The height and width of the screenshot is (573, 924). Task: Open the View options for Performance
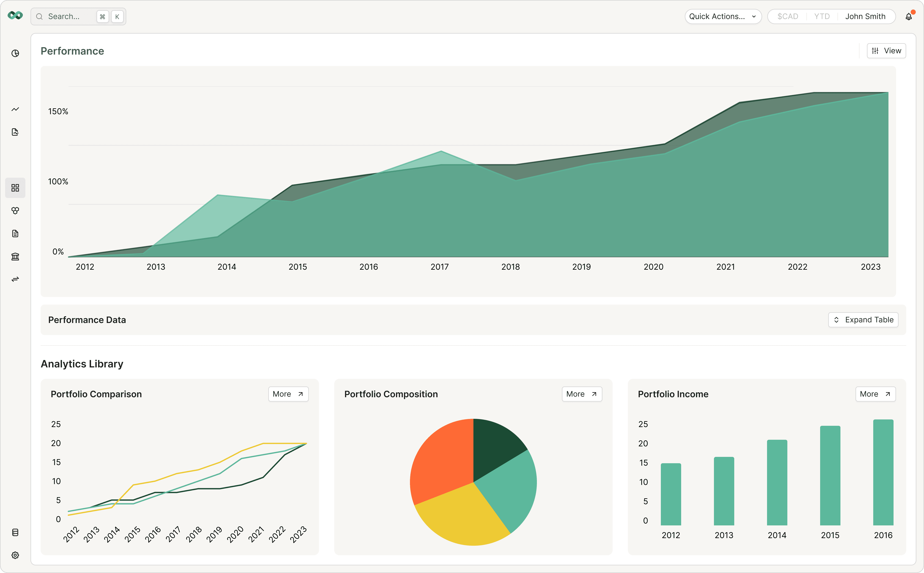pos(886,51)
